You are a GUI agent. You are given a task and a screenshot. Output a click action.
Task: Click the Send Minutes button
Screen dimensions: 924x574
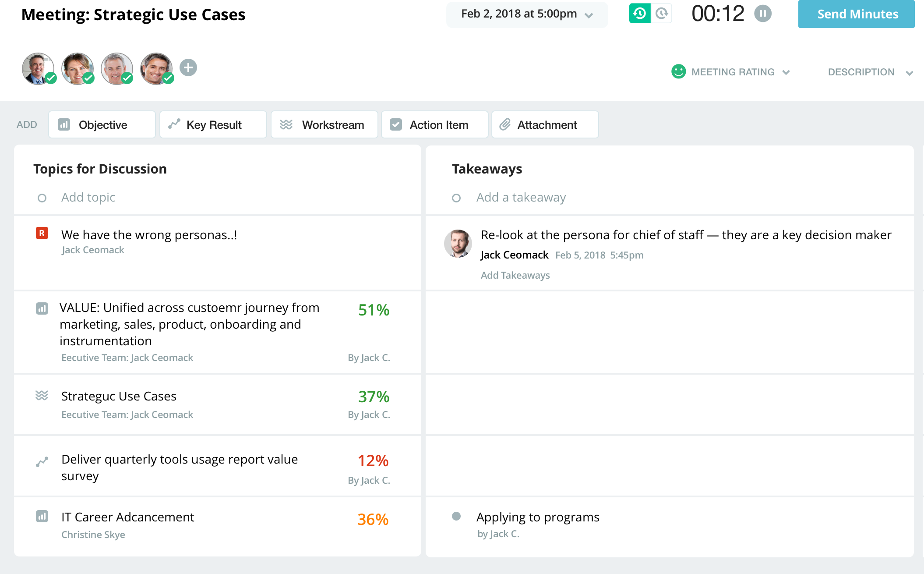857,14
